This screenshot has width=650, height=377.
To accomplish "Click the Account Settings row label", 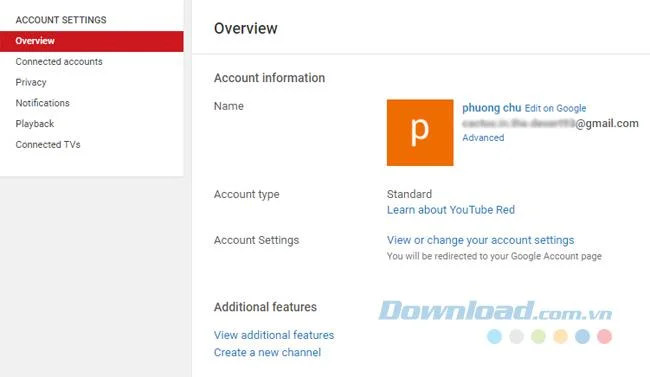I will click(256, 240).
